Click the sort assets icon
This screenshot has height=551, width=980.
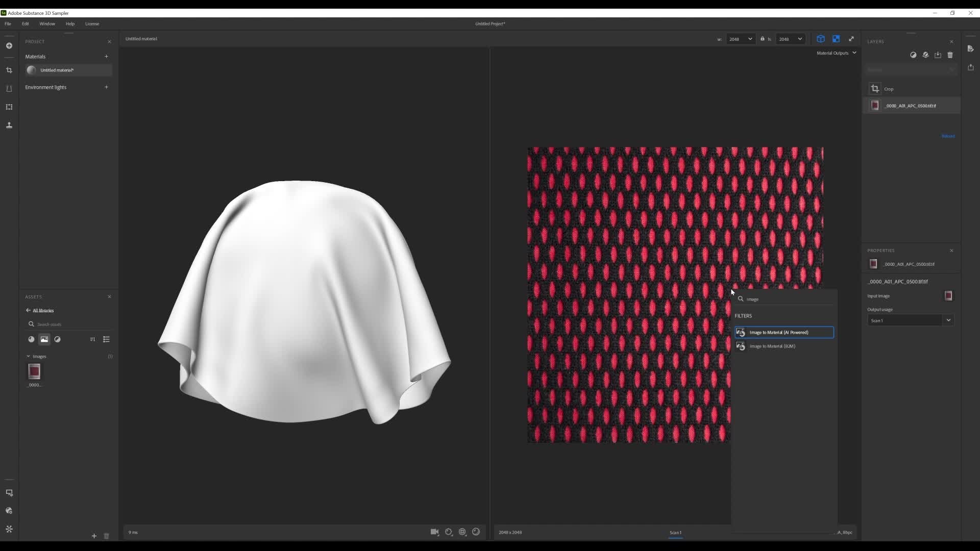92,339
